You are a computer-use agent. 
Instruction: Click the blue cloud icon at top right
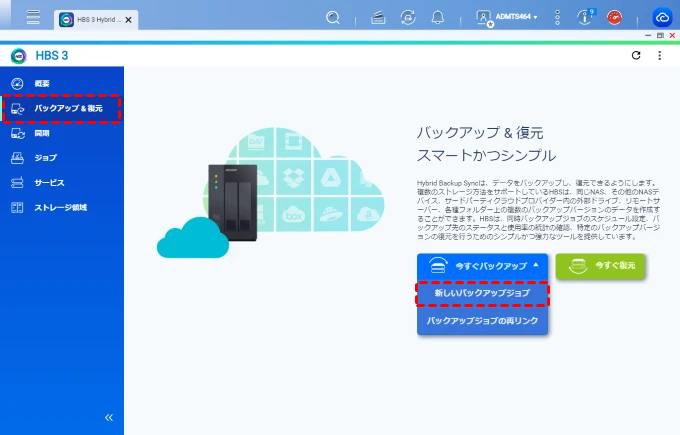(661, 18)
